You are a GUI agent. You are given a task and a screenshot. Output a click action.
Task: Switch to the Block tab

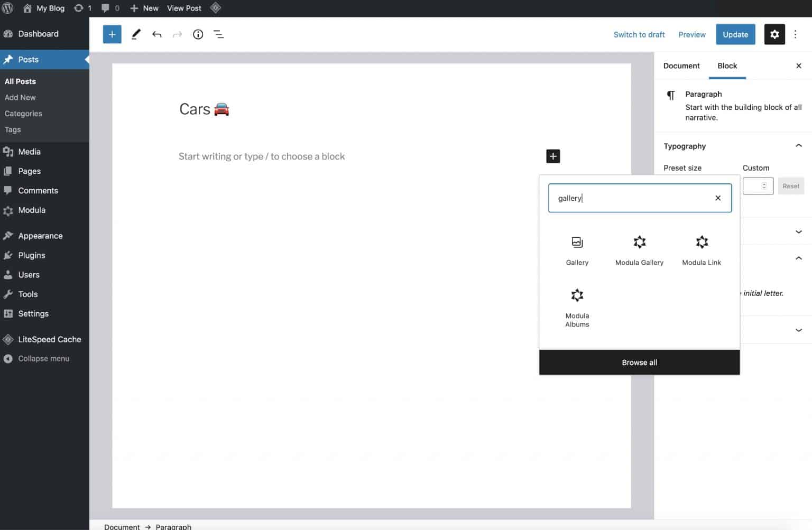[727, 66]
